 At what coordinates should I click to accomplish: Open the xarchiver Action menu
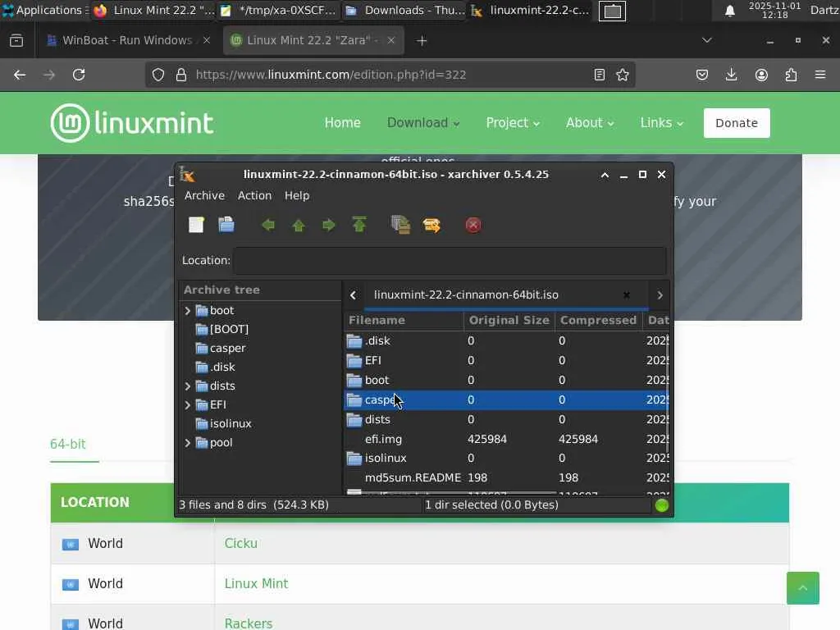pos(254,195)
